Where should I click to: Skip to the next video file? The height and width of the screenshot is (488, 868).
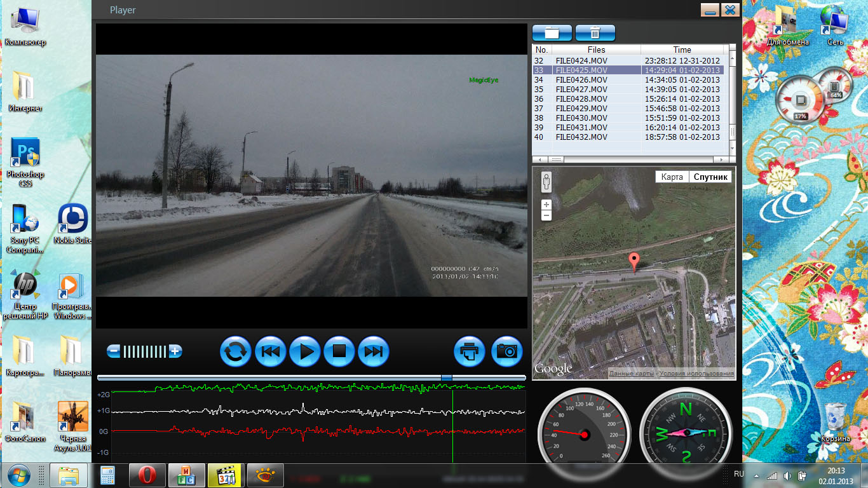pyautogui.click(x=374, y=351)
